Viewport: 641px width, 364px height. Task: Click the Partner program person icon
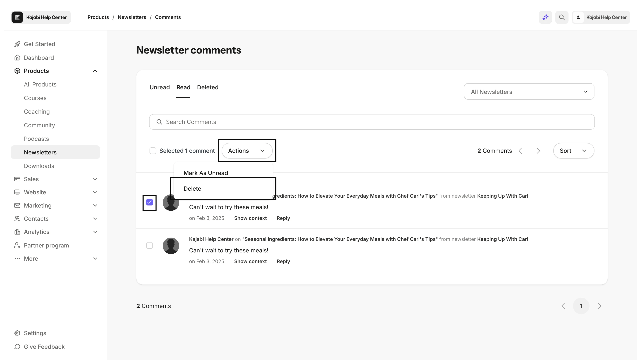[17, 245]
